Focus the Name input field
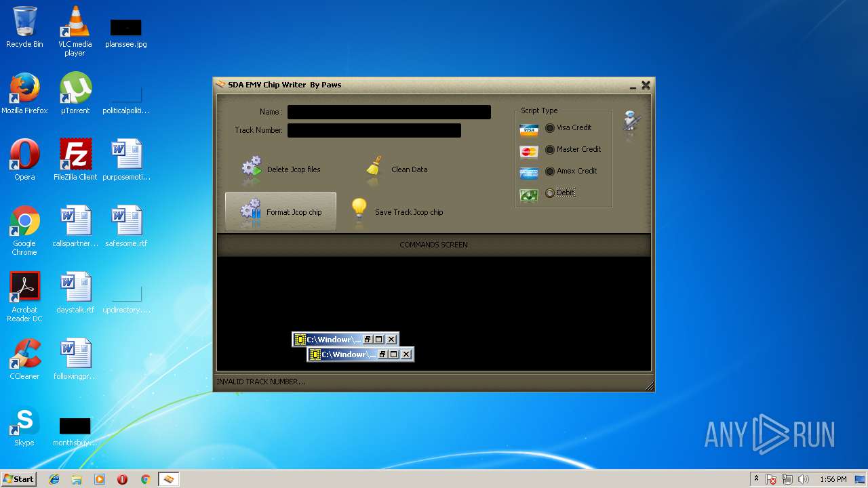This screenshot has width=868, height=488. 389,112
